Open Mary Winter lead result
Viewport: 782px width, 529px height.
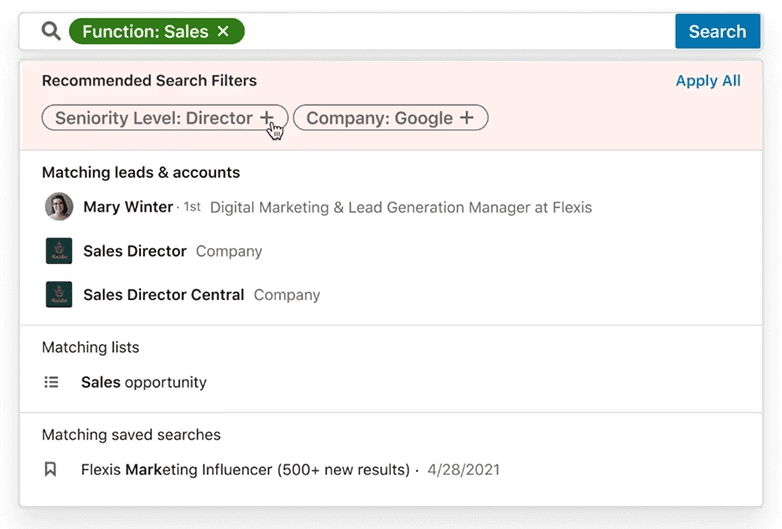128,207
